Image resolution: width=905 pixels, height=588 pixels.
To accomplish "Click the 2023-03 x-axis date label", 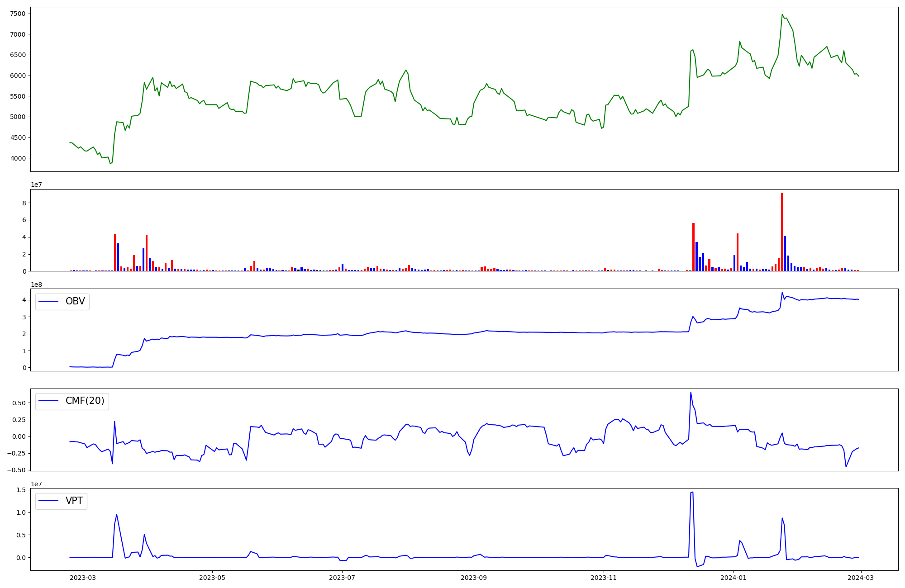I will [82, 578].
